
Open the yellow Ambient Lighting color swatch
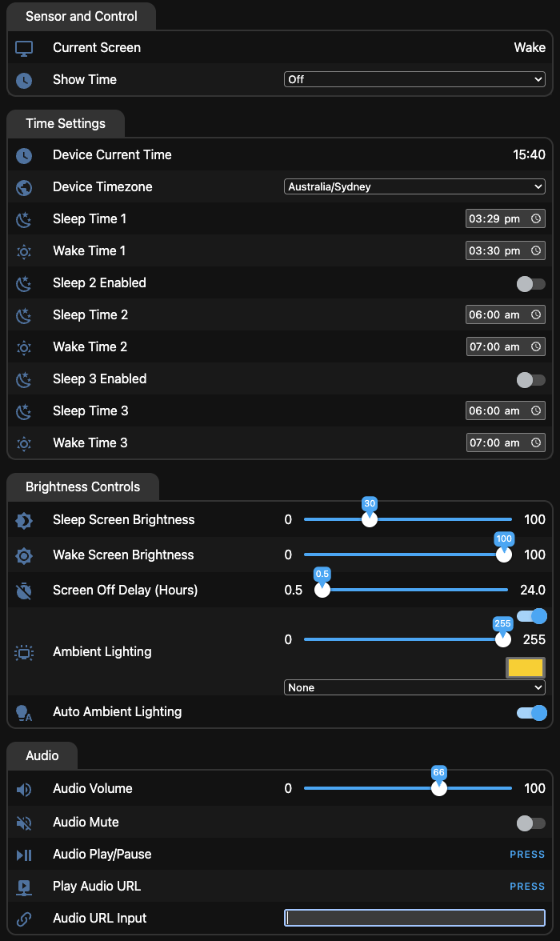tap(526, 668)
